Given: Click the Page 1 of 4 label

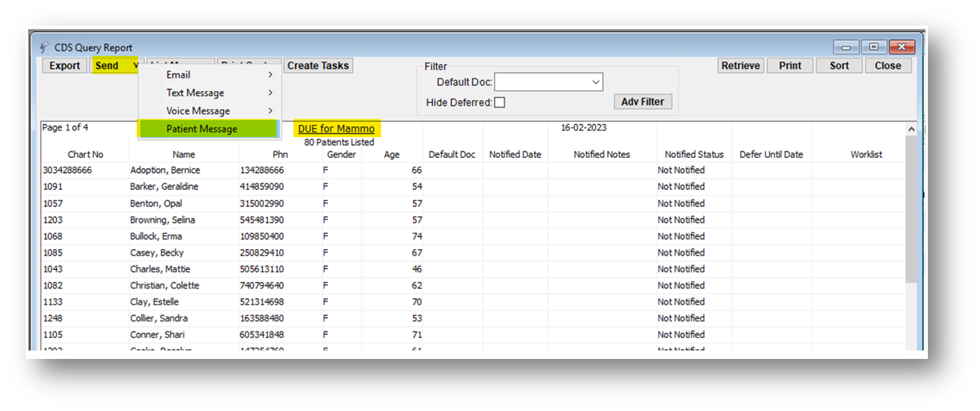Looking at the screenshot, I should tap(65, 127).
